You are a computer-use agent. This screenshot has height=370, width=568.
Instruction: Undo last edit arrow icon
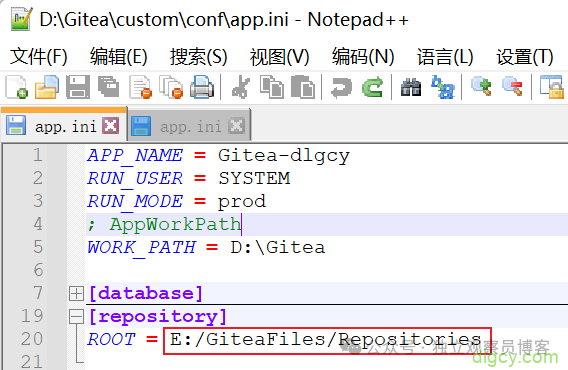tap(341, 88)
